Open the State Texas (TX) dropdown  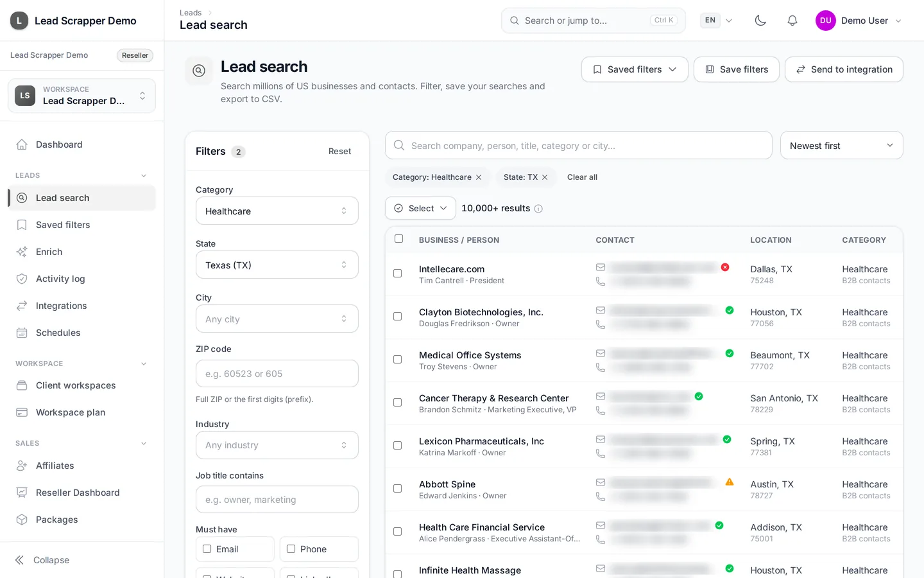[x=277, y=265]
